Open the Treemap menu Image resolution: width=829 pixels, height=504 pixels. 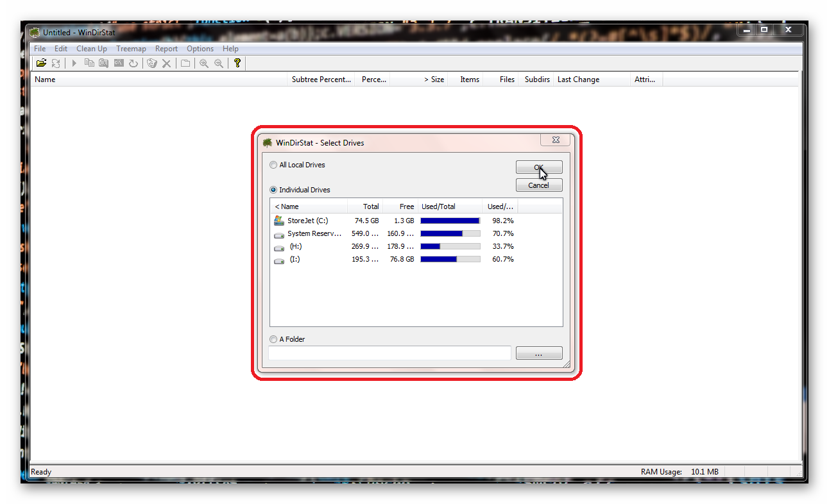[x=131, y=49]
